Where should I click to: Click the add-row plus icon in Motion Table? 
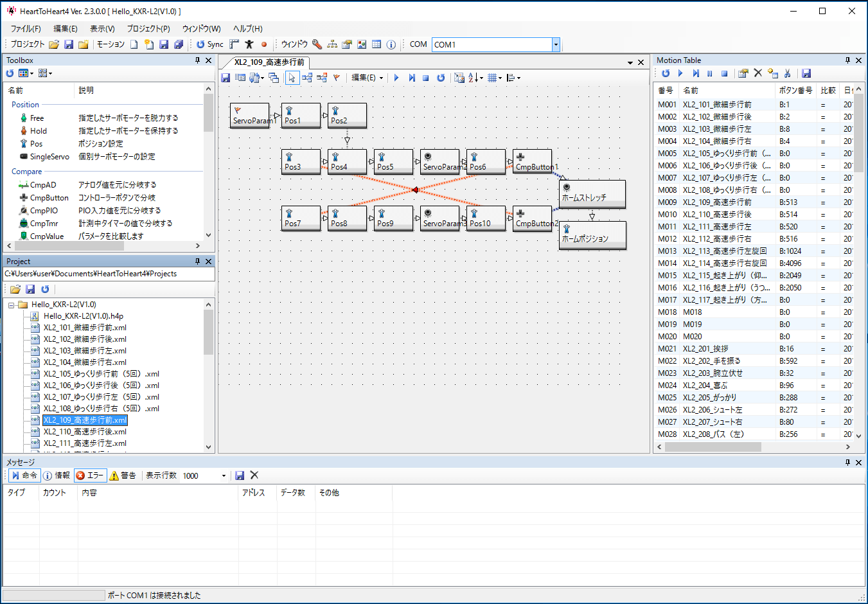pyautogui.click(x=773, y=73)
